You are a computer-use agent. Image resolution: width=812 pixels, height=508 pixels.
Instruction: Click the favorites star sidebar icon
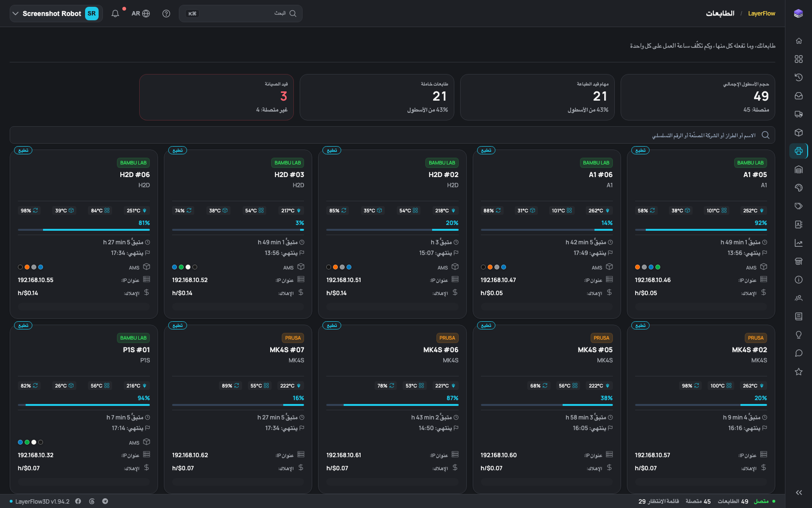798,372
